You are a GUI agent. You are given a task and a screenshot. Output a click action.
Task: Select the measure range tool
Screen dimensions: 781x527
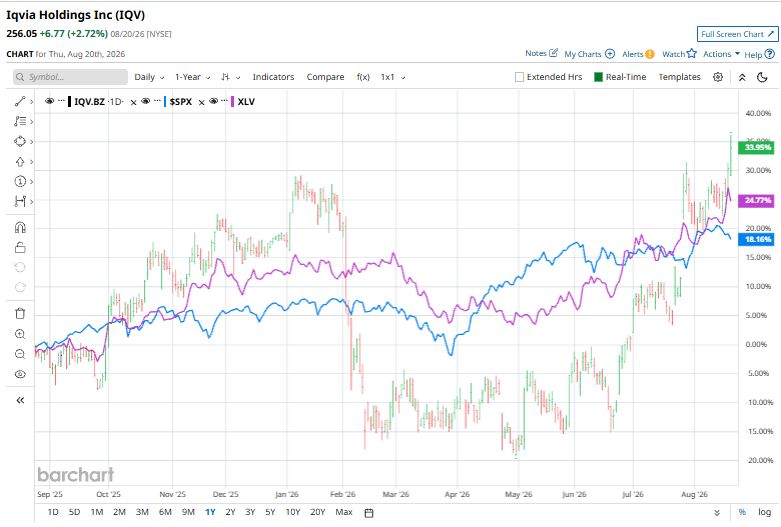click(20, 201)
